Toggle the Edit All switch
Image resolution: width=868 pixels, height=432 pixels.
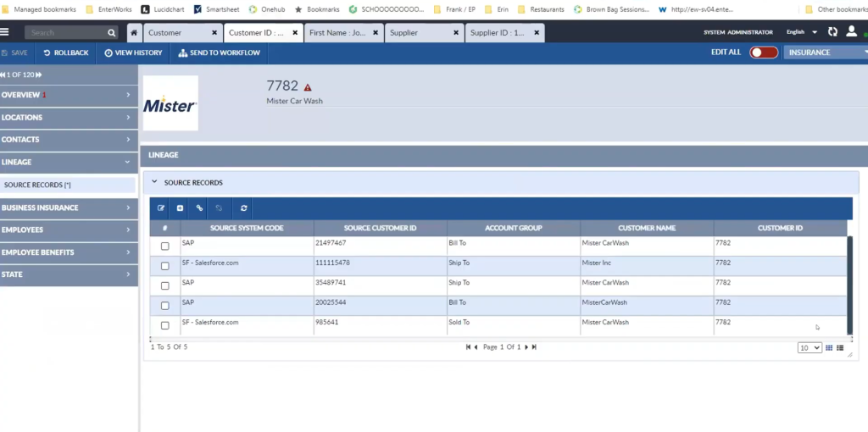coord(764,53)
